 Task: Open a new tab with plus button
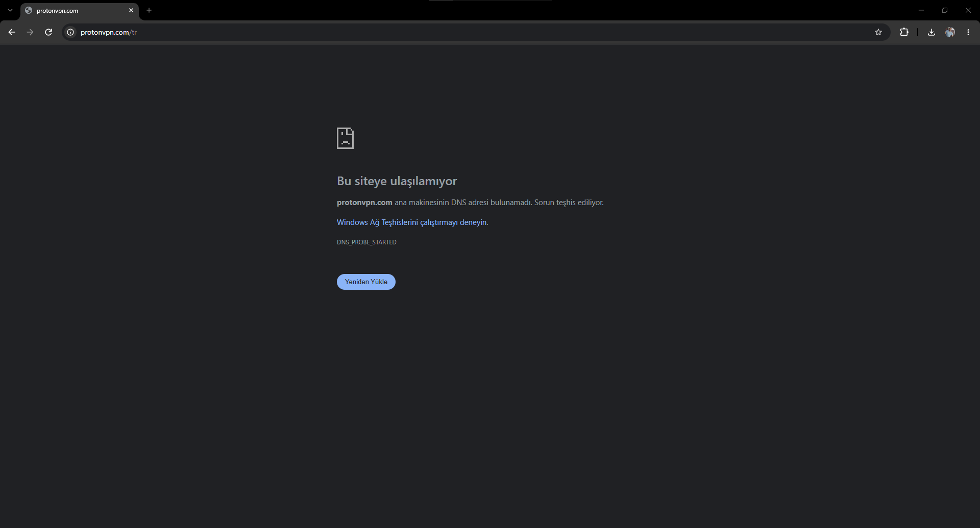[x=149, y=10]
